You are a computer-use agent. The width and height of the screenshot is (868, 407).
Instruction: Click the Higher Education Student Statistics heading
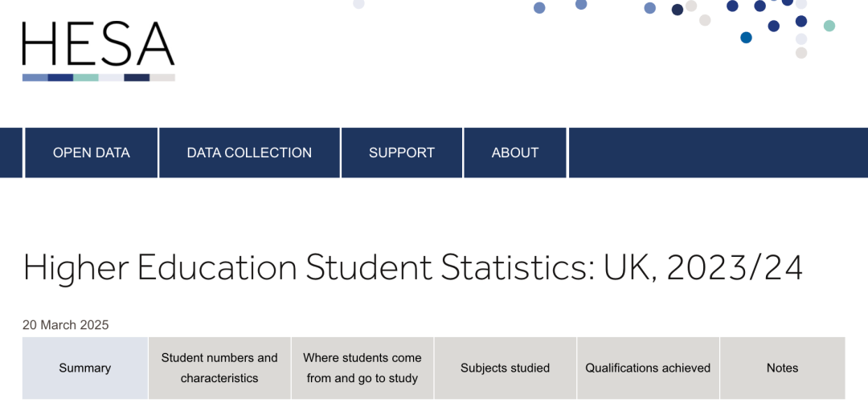click(412, 268)
